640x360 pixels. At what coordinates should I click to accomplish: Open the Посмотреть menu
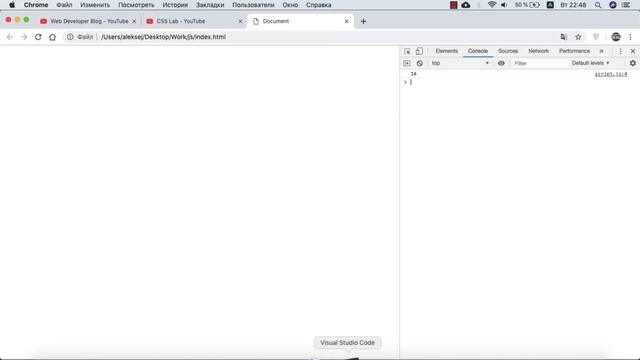coord(136,5)
